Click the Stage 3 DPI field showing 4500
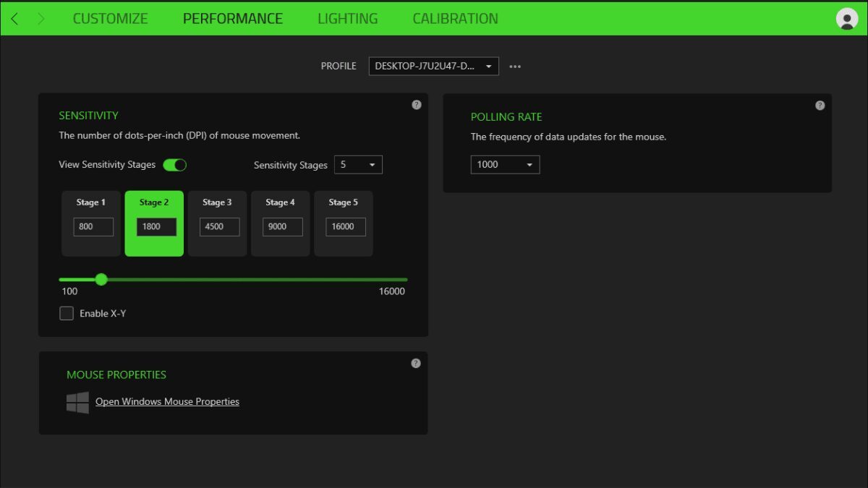868x488 pixels. [219, 226]
